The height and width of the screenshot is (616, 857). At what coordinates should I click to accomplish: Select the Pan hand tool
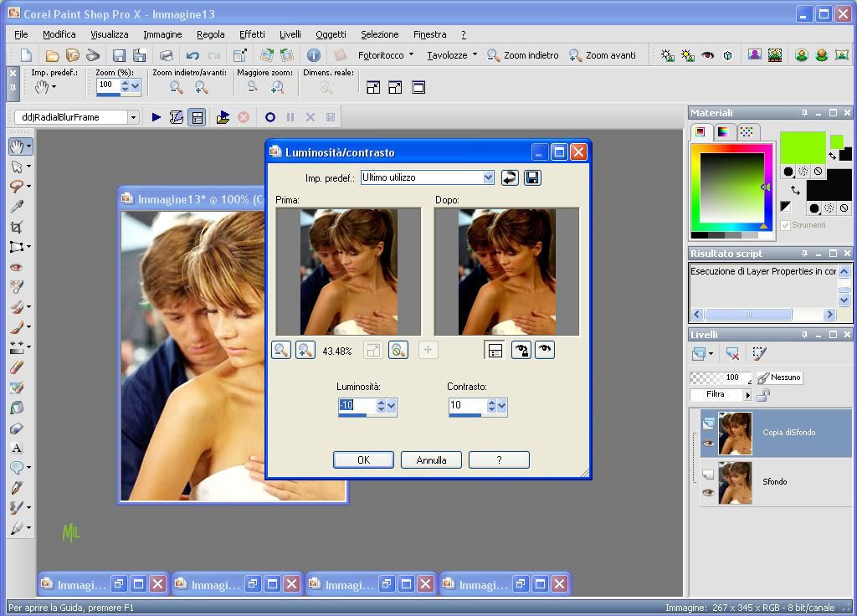coord(17,146)
